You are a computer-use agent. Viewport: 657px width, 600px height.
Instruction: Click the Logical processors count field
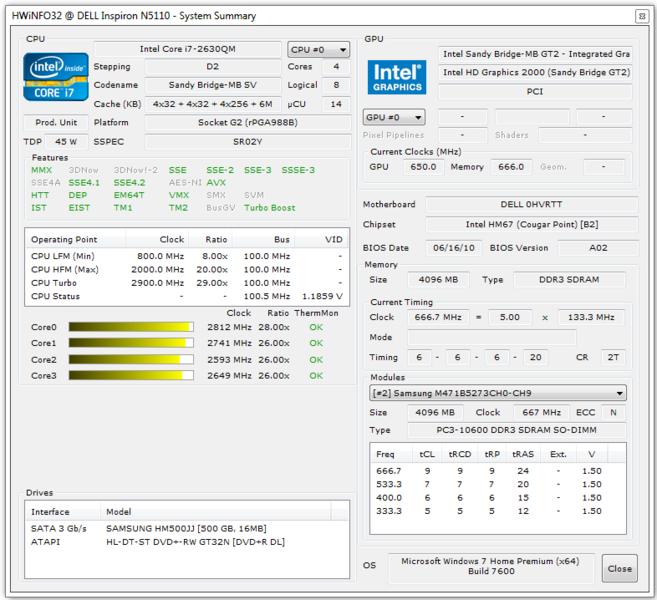336,85
